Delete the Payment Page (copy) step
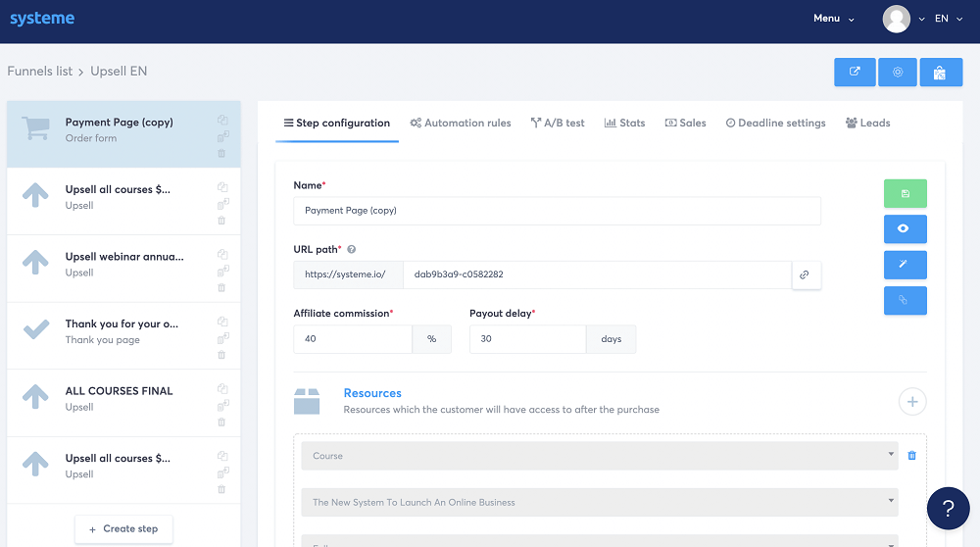Viewport: 980px width, 547px height. pos(221,153)
